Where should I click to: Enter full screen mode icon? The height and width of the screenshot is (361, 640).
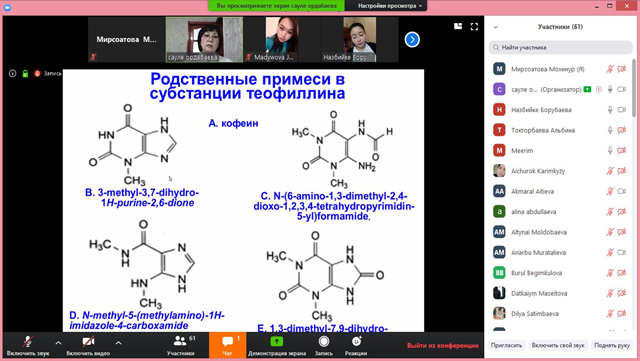[x=474, y=27]
